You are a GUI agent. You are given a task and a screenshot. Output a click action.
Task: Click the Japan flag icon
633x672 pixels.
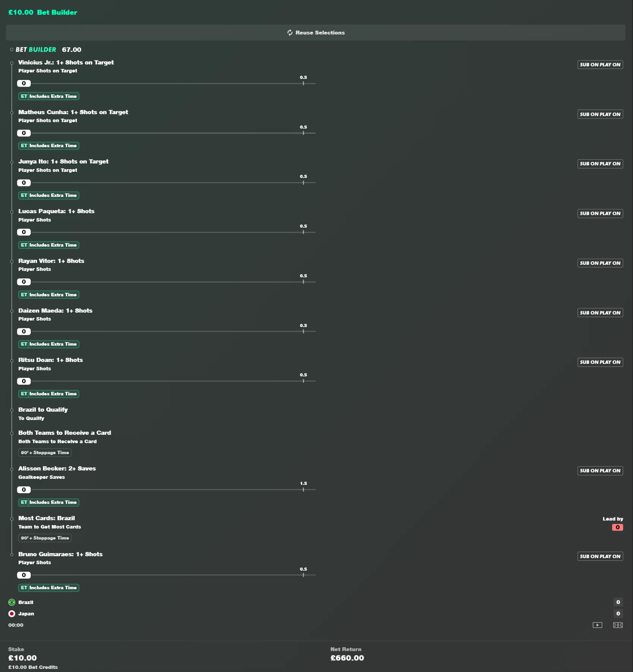[12, 614]
